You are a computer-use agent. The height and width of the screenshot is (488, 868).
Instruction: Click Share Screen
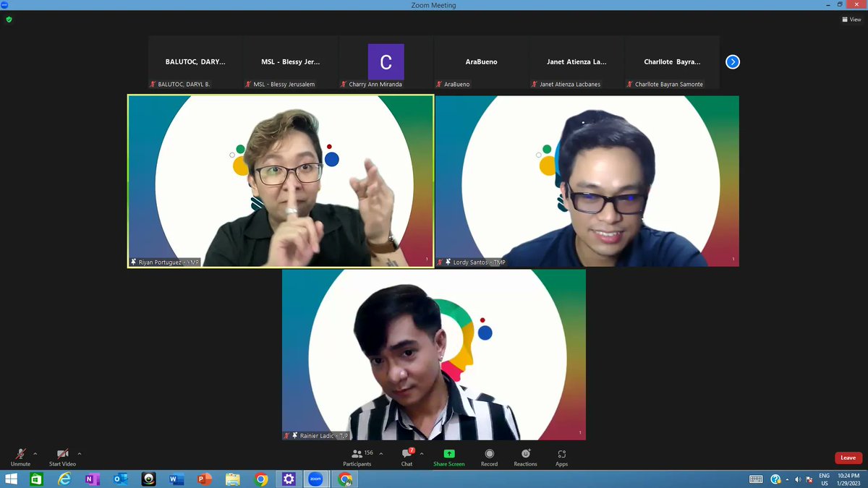(449, 457)
